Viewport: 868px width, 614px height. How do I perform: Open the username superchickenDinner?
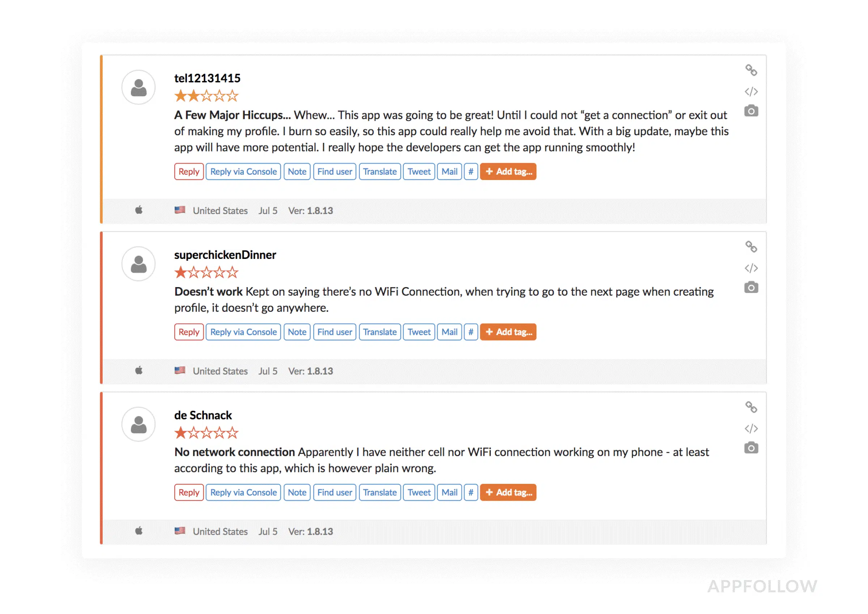point(225,255)
